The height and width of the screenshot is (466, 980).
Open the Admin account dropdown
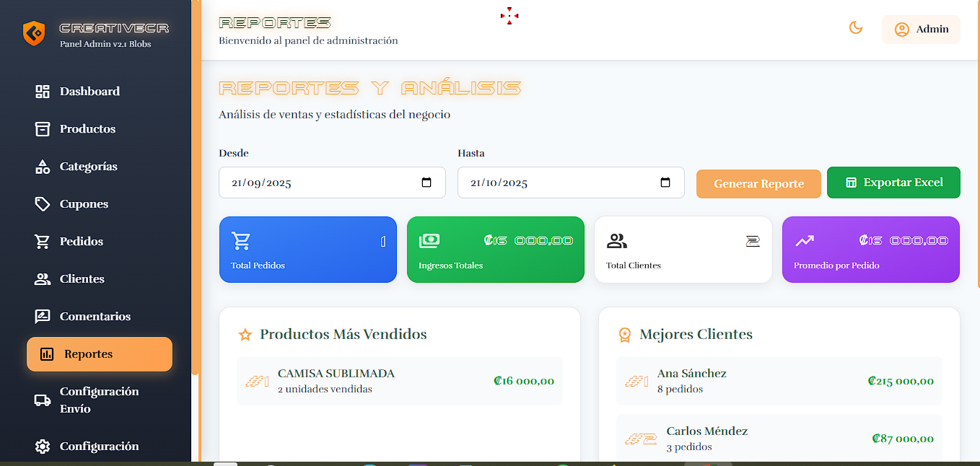click(921, 29)
